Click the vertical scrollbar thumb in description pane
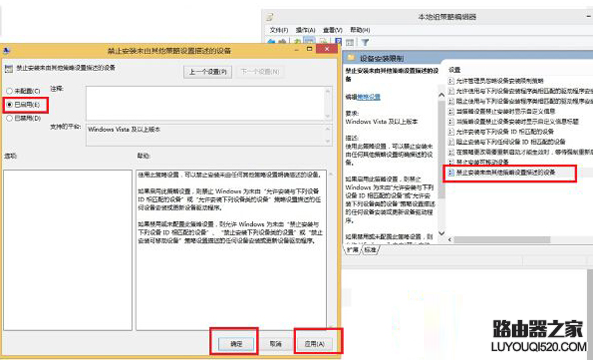This screenshot has width=593, height=360. 441,149
